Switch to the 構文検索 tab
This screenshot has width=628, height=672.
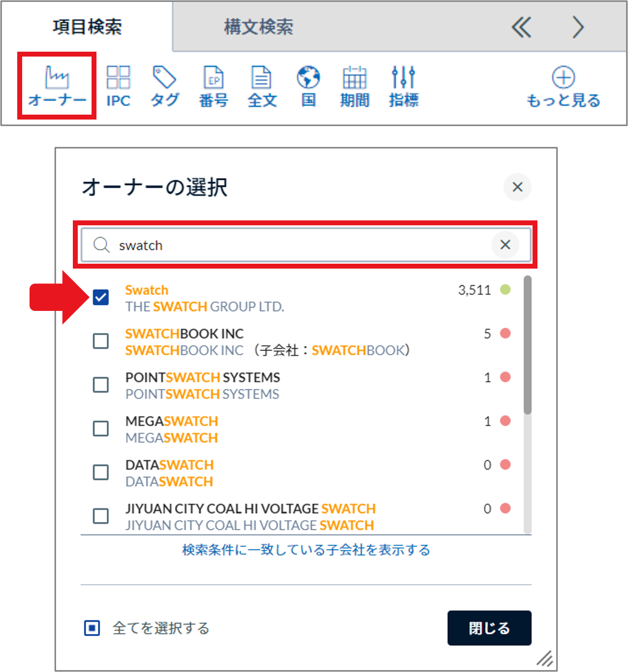pyautogui.click(x=258, y=27)
